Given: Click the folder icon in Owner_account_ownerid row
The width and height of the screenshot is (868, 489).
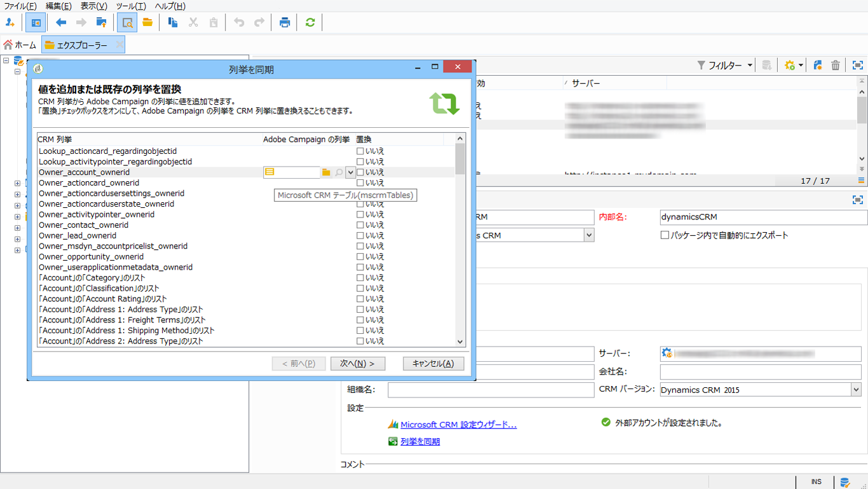Looking at the screenshot, I should (x=326, y=172).
